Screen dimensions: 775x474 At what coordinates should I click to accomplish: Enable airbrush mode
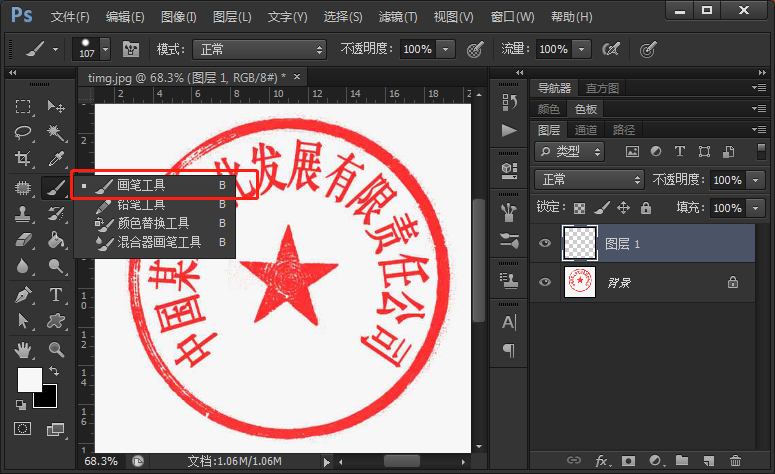(x=611, y=49)
